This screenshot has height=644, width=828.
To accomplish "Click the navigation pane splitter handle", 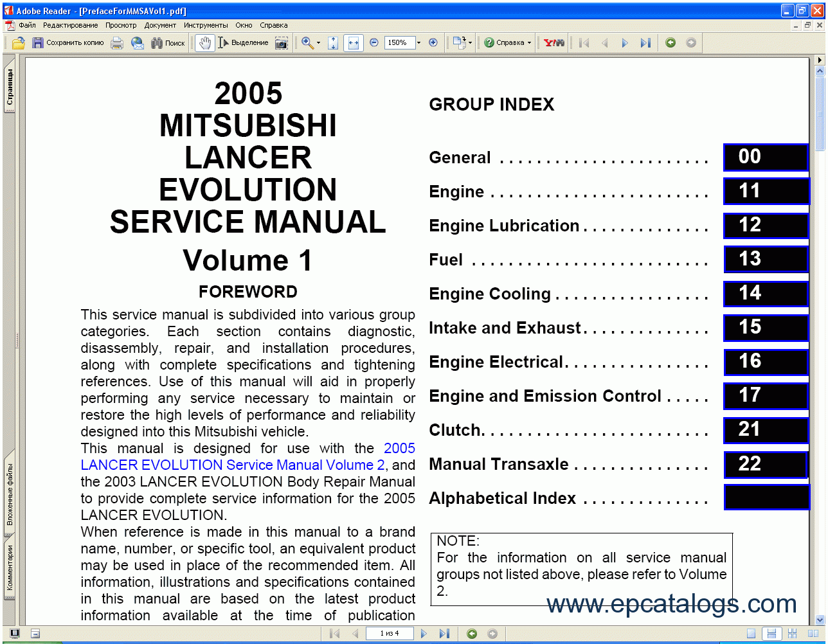I will [x=18, y=339].
